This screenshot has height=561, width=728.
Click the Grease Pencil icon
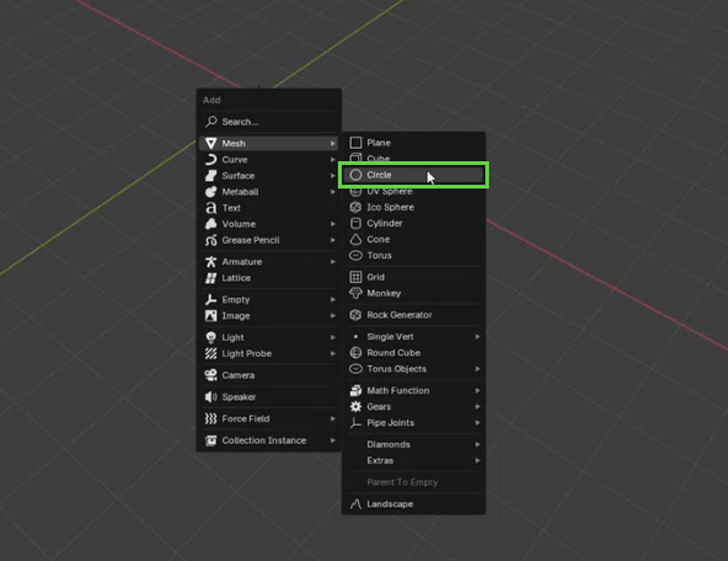pyautogui.click(x=211, y=240)
